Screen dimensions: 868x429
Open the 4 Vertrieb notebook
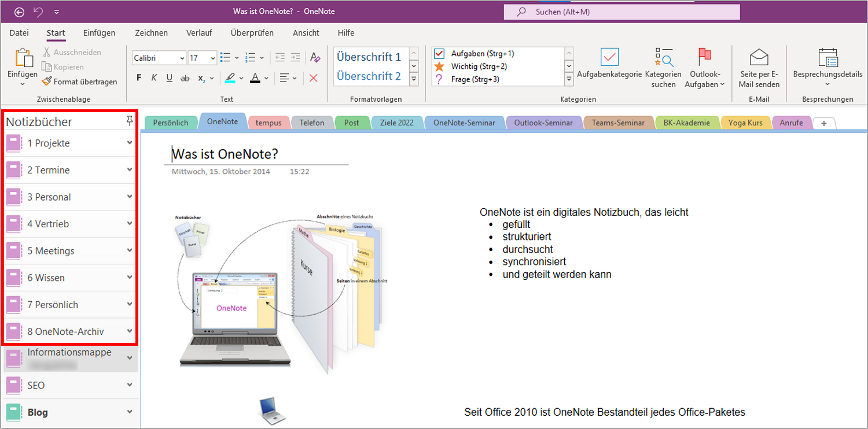coord(69,224)
